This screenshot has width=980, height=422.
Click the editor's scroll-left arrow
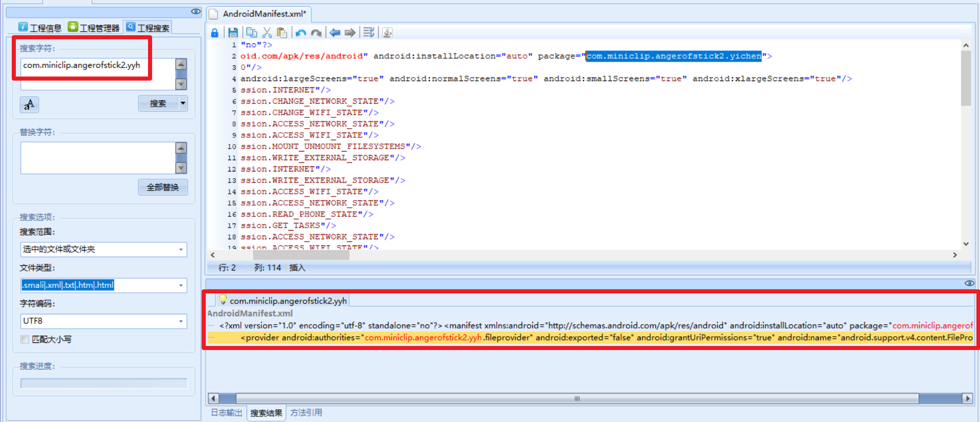coord(213,255)
